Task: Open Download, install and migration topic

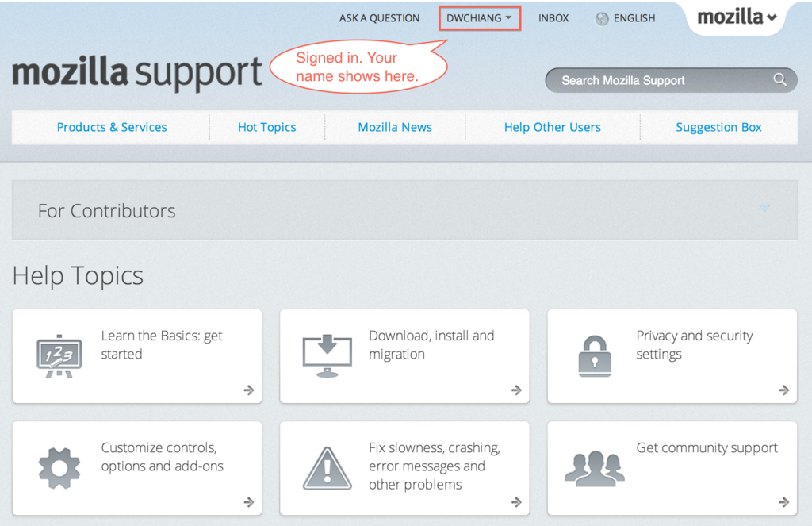Action: [x=404, y=356]
